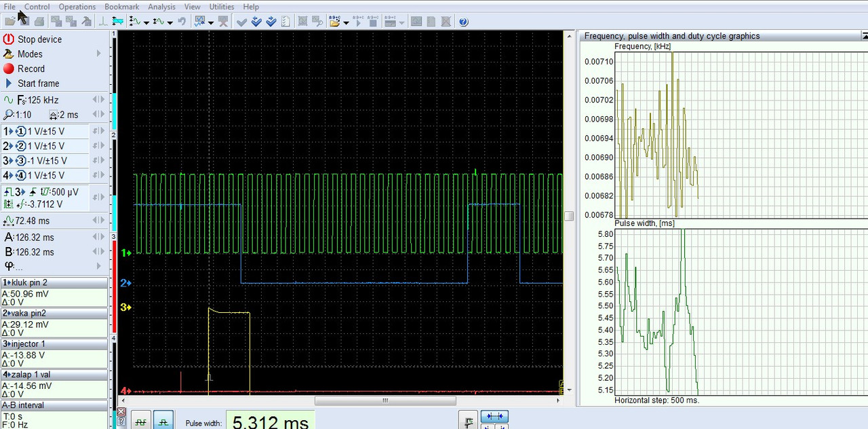Open dropdown arrow next to second waveform tool
This screenshot has width=868, height=429.
pos(170,22)
